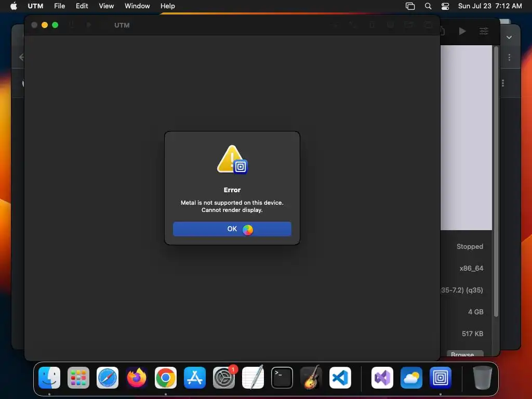Image resolution: width=532 pixels, height=399 pixels.
Task: Open Control Center from the menu bar
Action: tap(445, 6)
